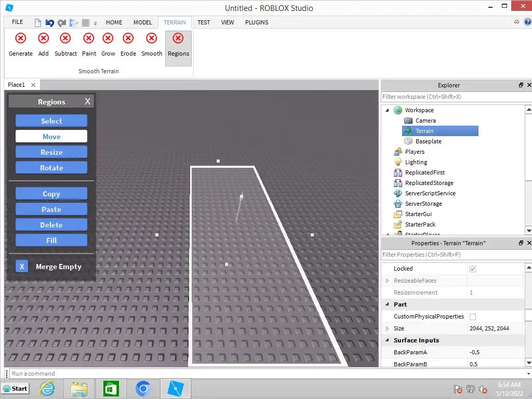The width and height of the screenshot is (532, 399).
Task: Click the Select button in Regions panel
Action: point(51,121)
